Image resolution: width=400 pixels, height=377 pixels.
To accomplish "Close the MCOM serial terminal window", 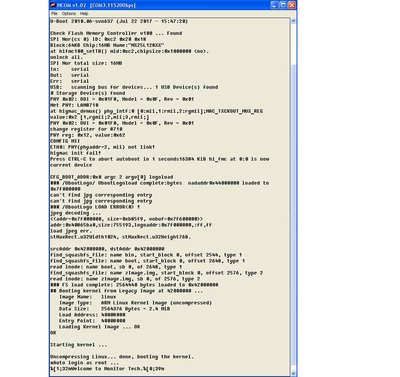I will point(291,5).
